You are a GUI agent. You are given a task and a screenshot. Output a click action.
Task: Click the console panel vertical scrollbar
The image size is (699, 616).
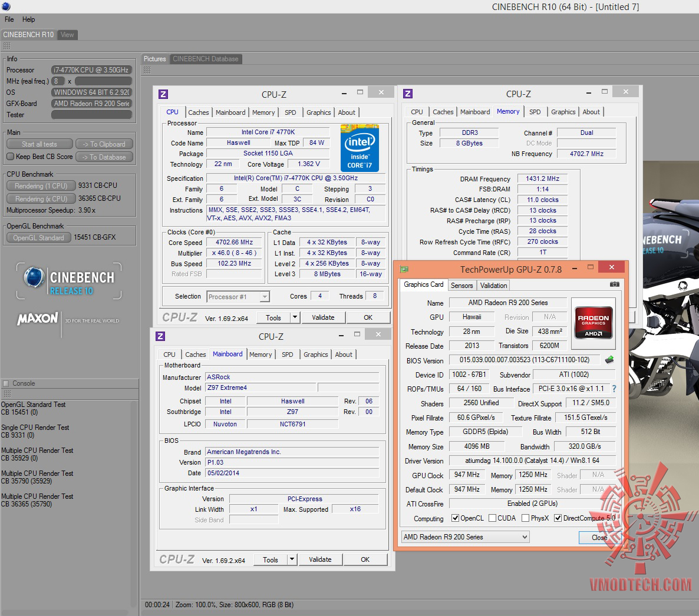tap(134, 504)
